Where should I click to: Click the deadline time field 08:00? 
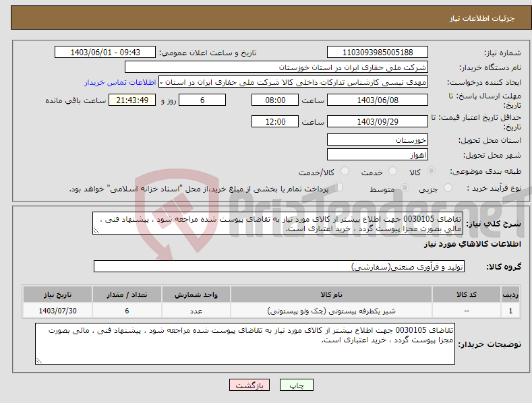pos(275,100)
